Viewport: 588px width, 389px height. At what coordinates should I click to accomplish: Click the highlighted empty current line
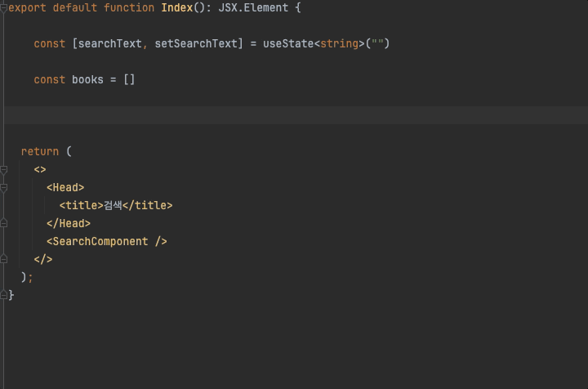click(296, 115)
